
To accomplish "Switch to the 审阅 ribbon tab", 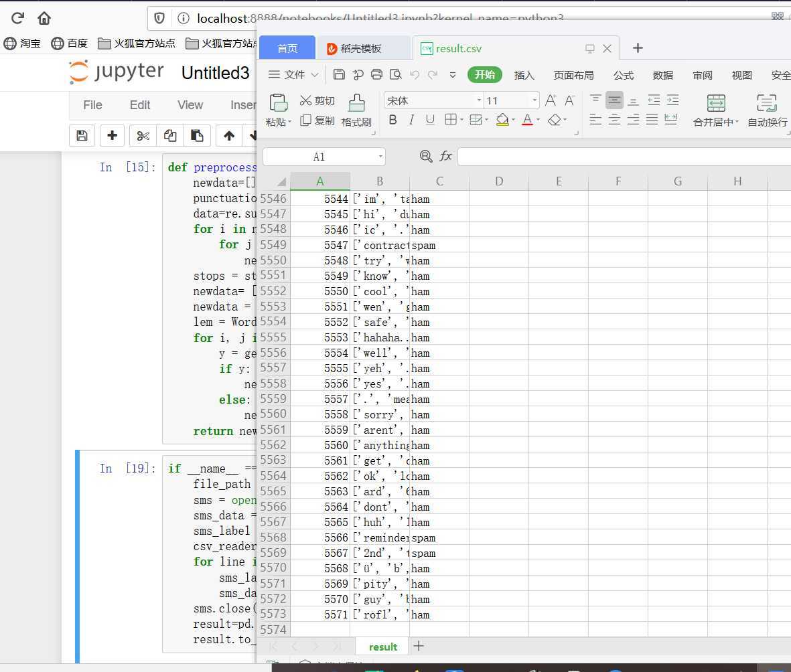I will pos(702,75).
